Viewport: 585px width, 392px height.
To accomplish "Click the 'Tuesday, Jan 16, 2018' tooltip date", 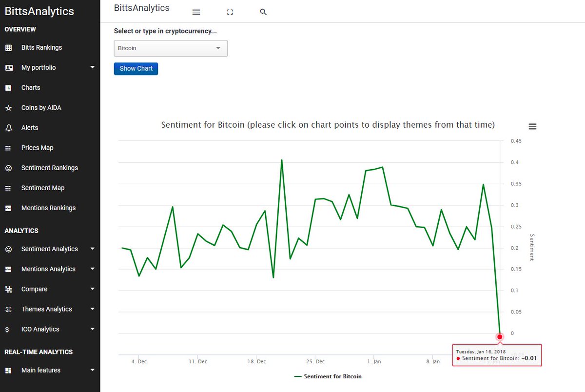I will [x=481, y=352].
